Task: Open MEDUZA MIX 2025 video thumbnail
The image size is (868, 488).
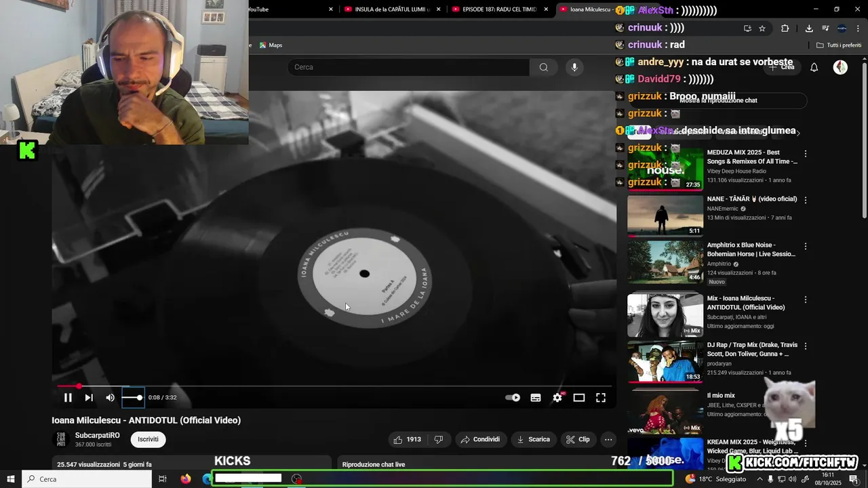Action: coord(665,169)
